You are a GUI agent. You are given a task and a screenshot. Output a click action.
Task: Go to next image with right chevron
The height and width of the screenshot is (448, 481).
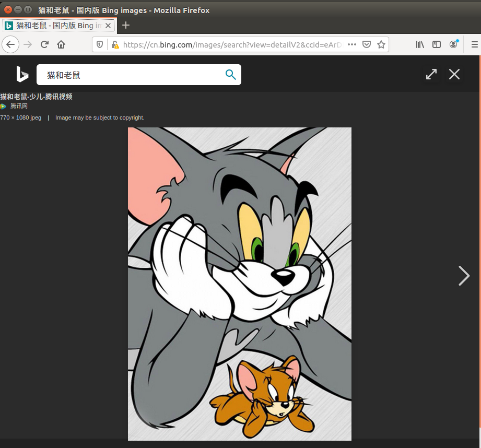pyautogui.click(x=464, y=276)
